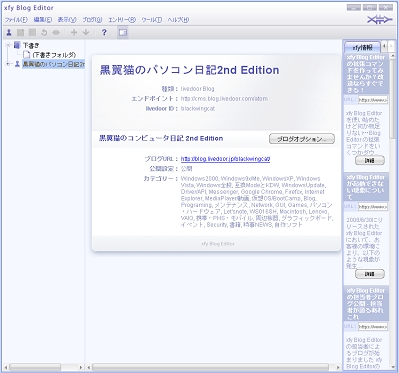Viewport: 399px width, 373px height.
Task: Click the circular reload arrow toolbar icon
Action: 44,32
